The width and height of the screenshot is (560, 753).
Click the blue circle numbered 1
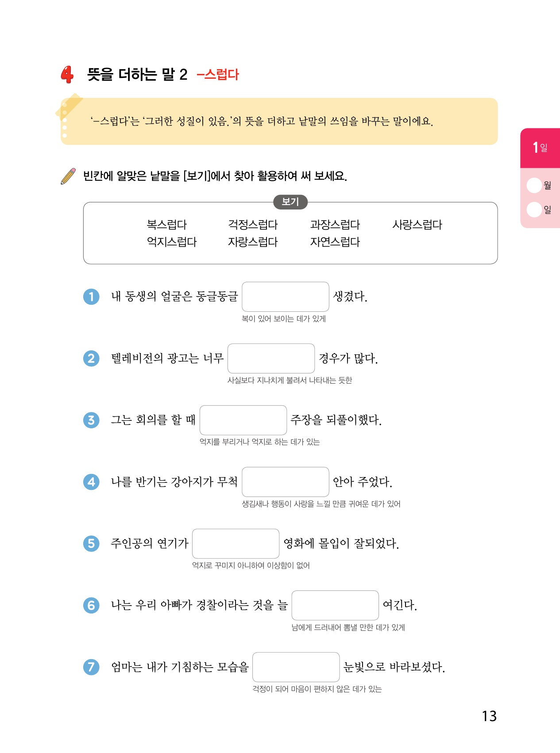pos(91,296)
